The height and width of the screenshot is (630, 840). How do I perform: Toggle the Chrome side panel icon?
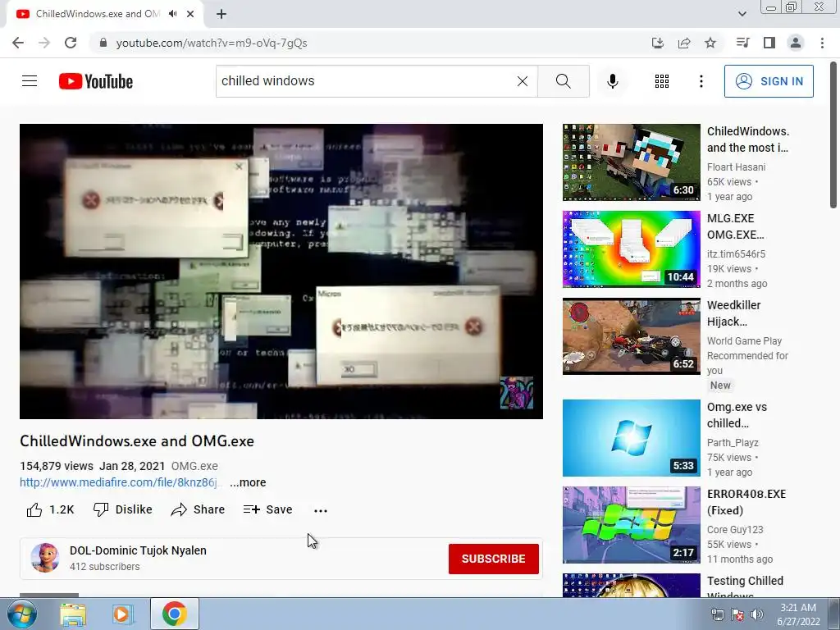769,43
